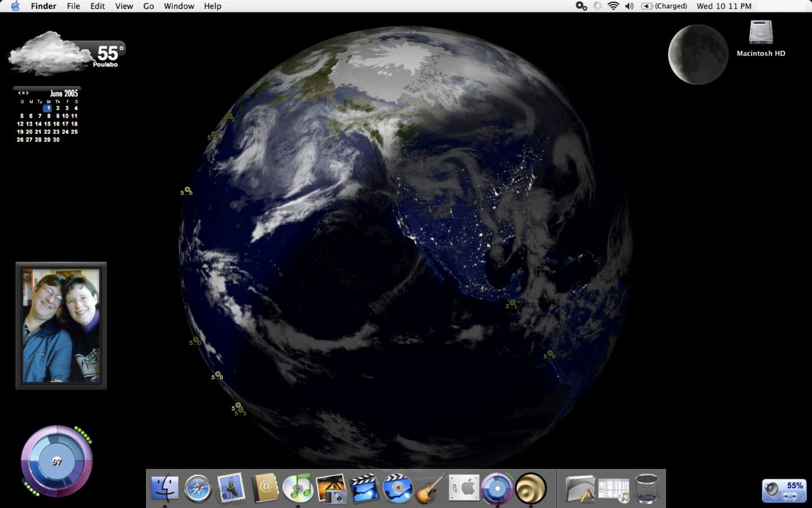Open the Apple menu
Image resolution: width=812 pixels, height=508 pixels.
[15, 6]
